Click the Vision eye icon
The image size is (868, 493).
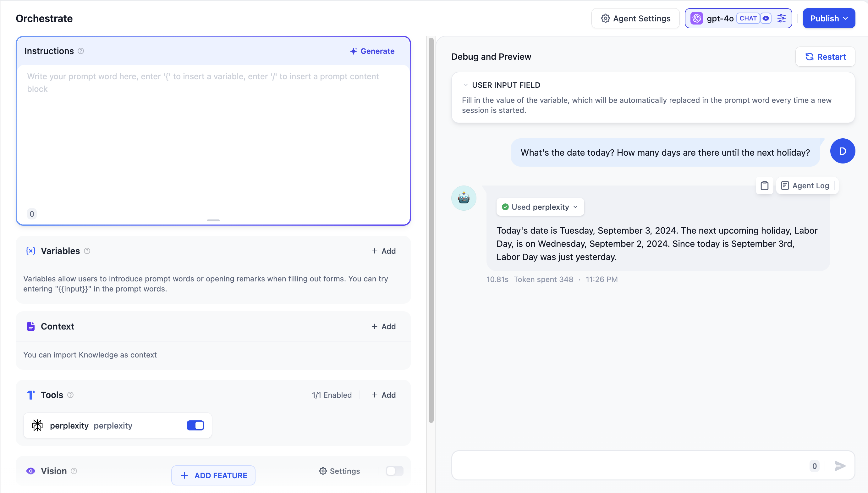pyautogui.click(x=31, y=471)
